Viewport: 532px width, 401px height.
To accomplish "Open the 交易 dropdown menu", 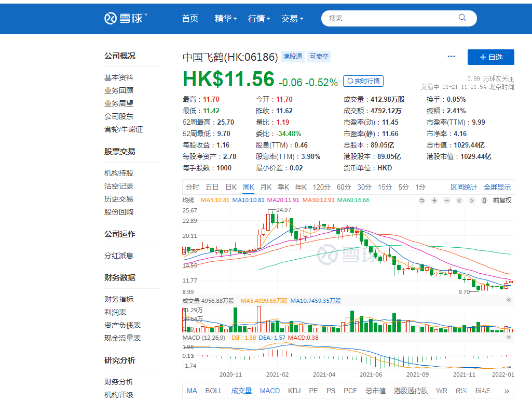I will [292, 18].
